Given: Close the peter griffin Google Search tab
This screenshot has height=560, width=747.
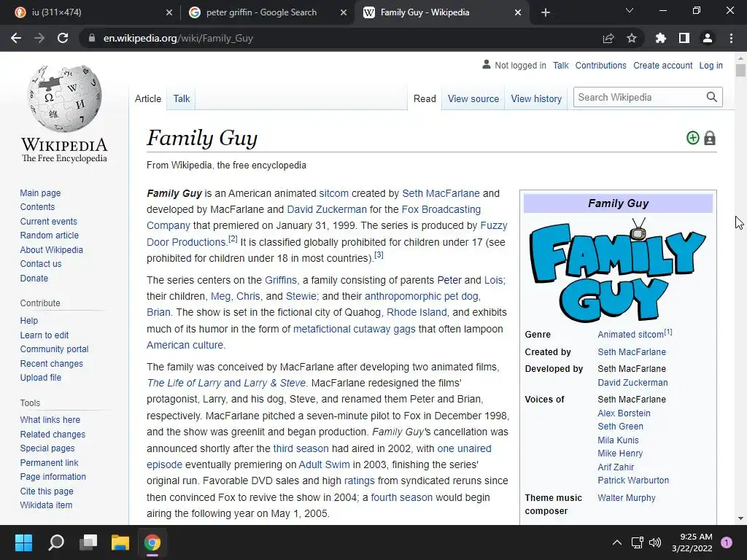Looking at the screenshot, I should (344, 13).
